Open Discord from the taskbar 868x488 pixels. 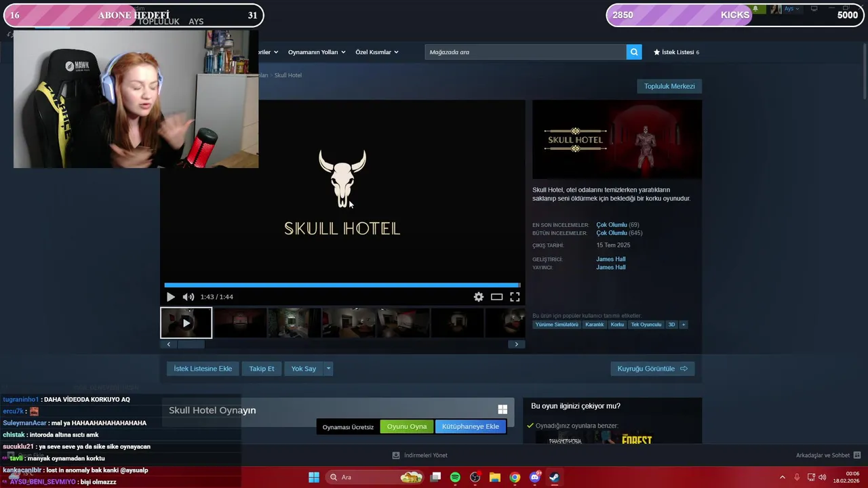[x=534, y=477]
